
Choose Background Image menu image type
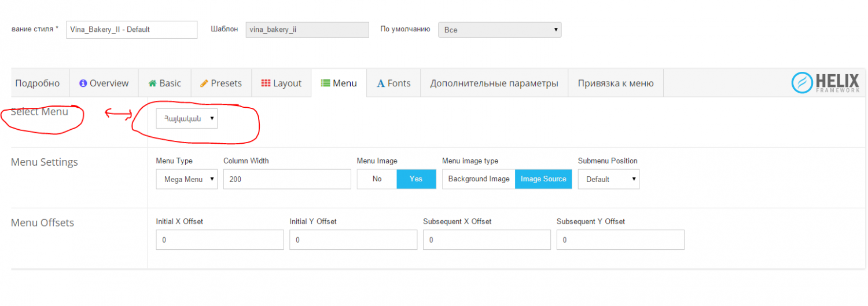click(x=479, y=179)
